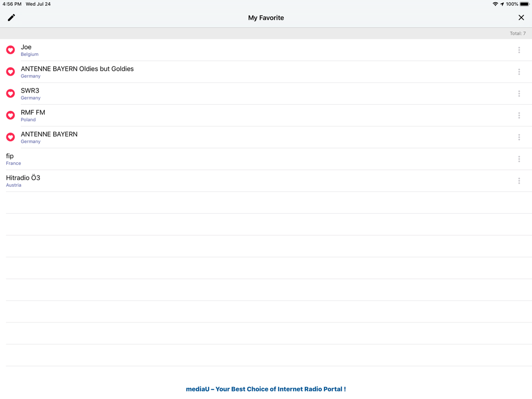Open more options for Hitradio Ö3
Screen dimensions: 532x399
[x=519, y=181]
